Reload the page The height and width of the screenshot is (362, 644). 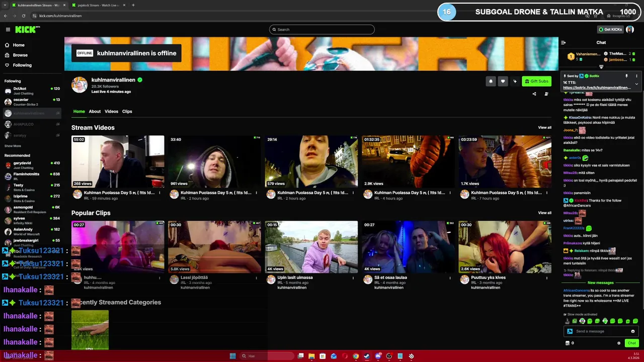23,16
